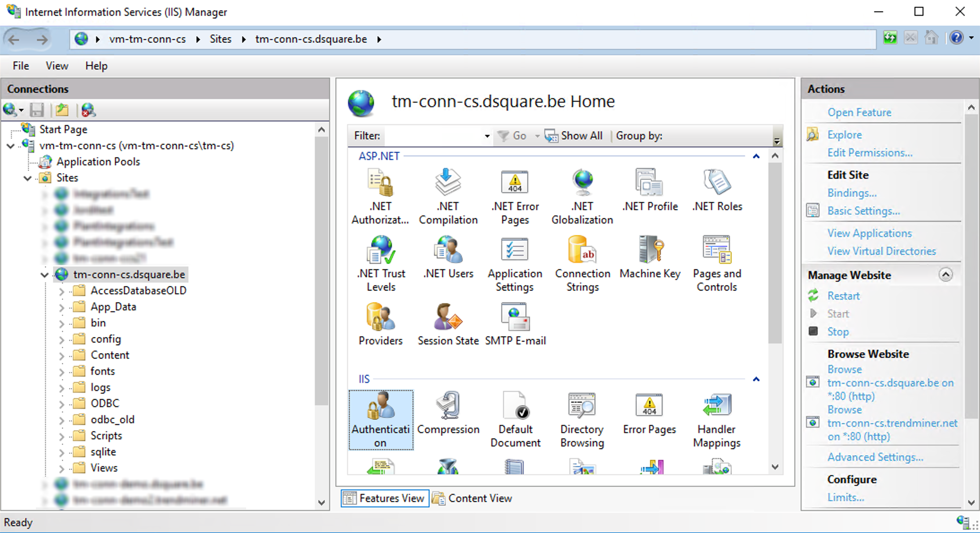Select the .NET Trust Levels feature
The width and height of the screenshot is (980, 533).
381,264
